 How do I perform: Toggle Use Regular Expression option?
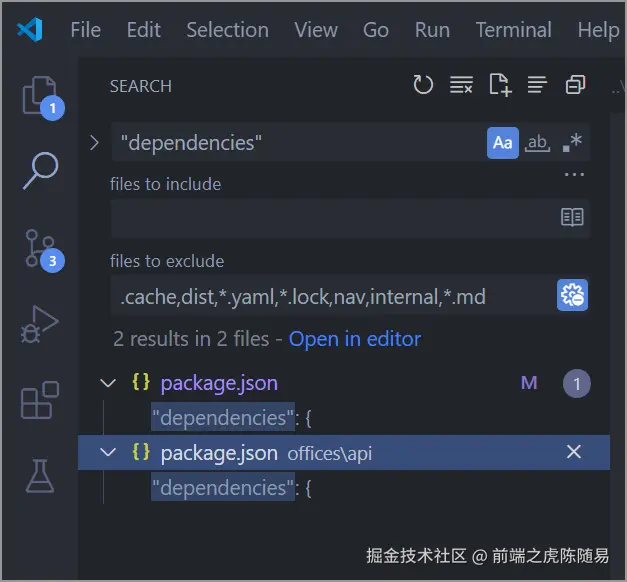tap(572, 143)
